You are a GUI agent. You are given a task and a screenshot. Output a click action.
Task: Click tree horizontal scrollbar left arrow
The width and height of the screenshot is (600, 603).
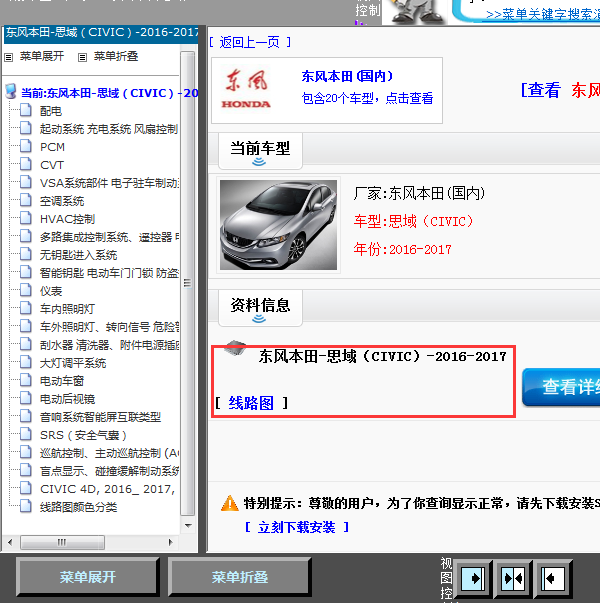coord(10,542)
